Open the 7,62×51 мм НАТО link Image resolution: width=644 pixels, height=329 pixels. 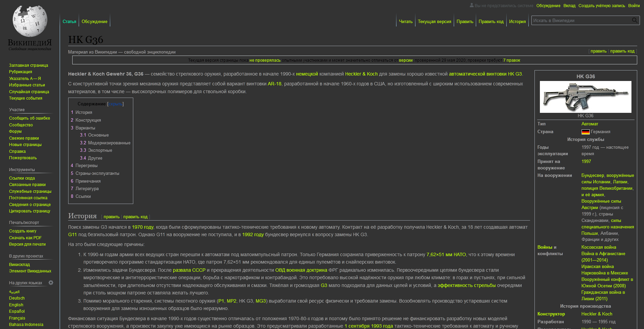pyautogui.click(x=446, y=254)
